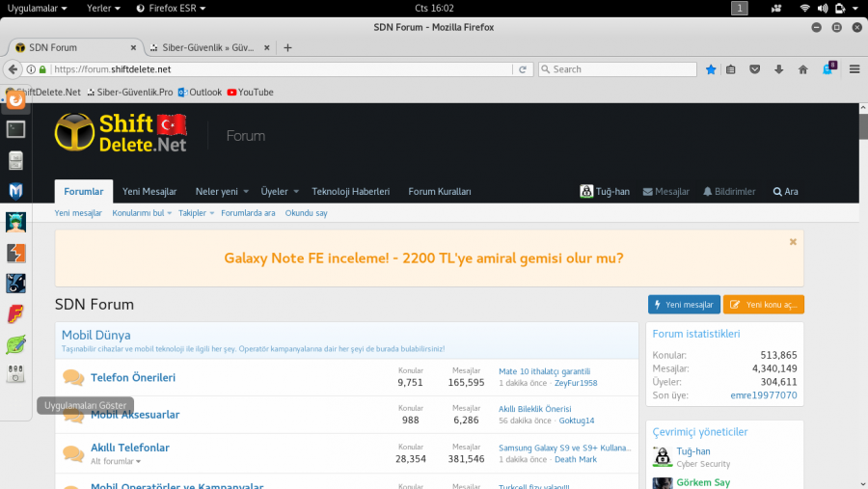The width and height of the screenshot is (868, 489).
Task: Click the Outlook bookmark
Action: point(200,93)
